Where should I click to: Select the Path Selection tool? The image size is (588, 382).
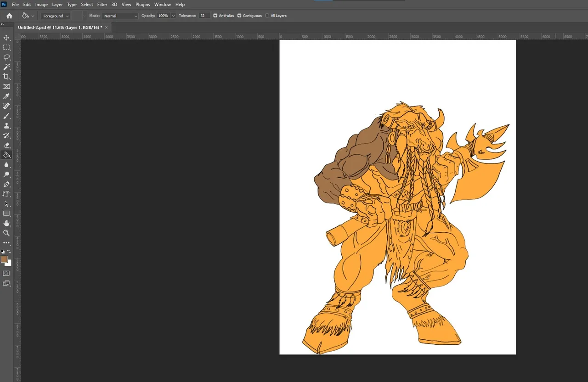6,203
